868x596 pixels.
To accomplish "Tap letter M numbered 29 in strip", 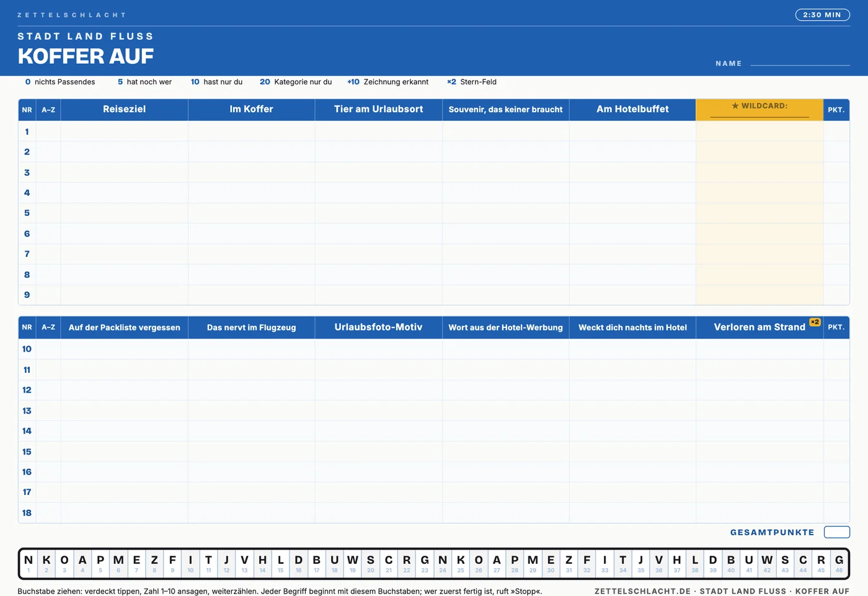I will point(533,563).
